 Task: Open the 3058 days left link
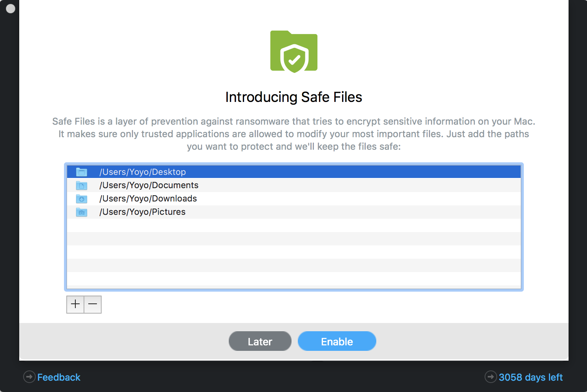pos(530,377)
